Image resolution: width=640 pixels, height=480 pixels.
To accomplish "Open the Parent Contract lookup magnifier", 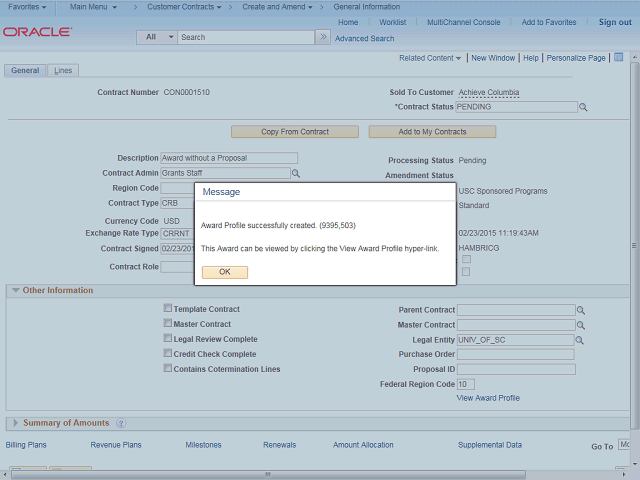I will [x=581, y=311].
